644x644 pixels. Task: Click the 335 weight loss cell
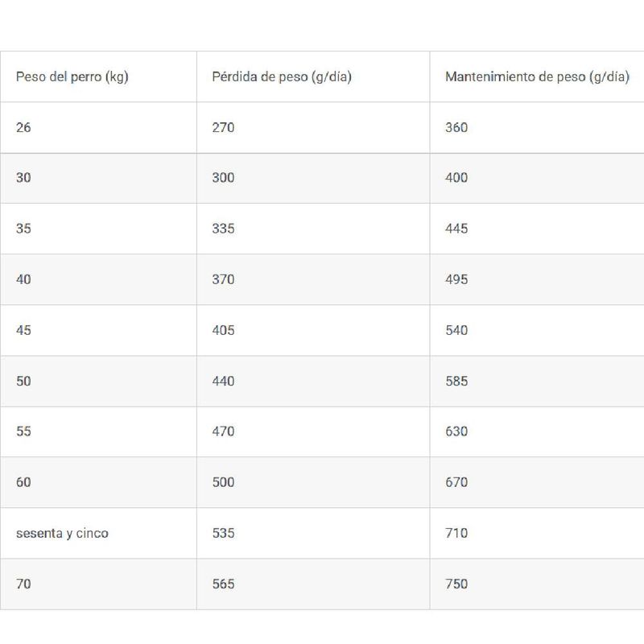223,229
